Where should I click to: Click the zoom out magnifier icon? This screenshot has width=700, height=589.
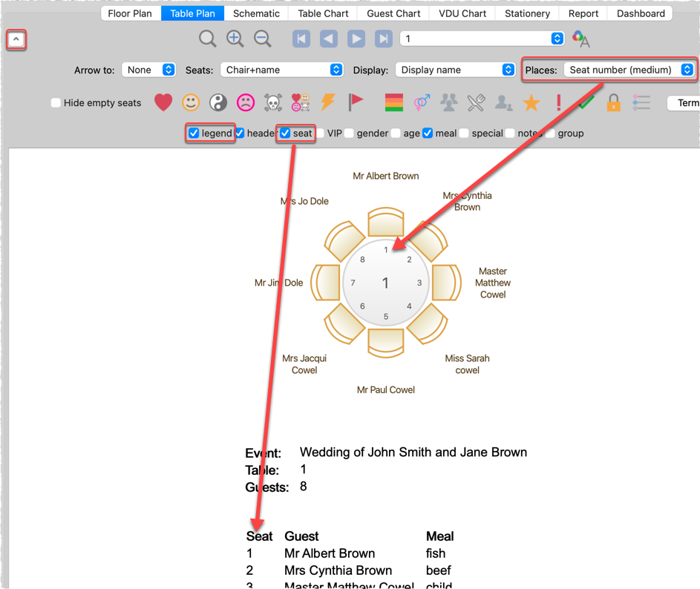(x=262, y=39)
